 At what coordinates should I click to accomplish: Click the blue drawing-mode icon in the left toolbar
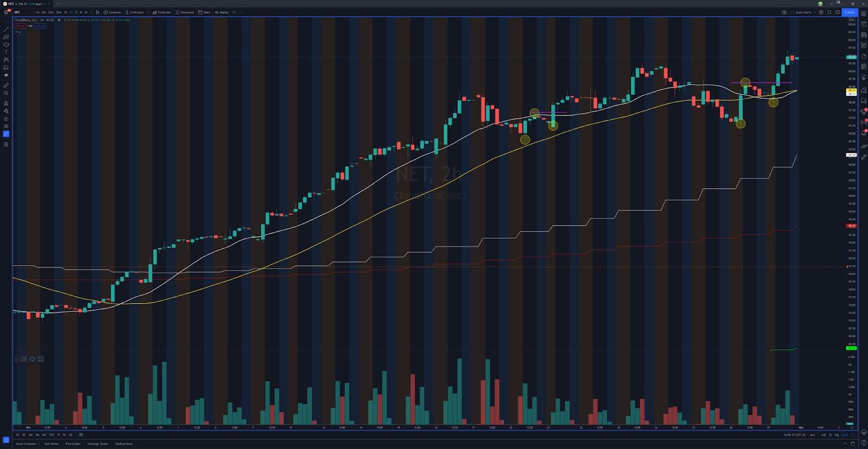(6, 134)
